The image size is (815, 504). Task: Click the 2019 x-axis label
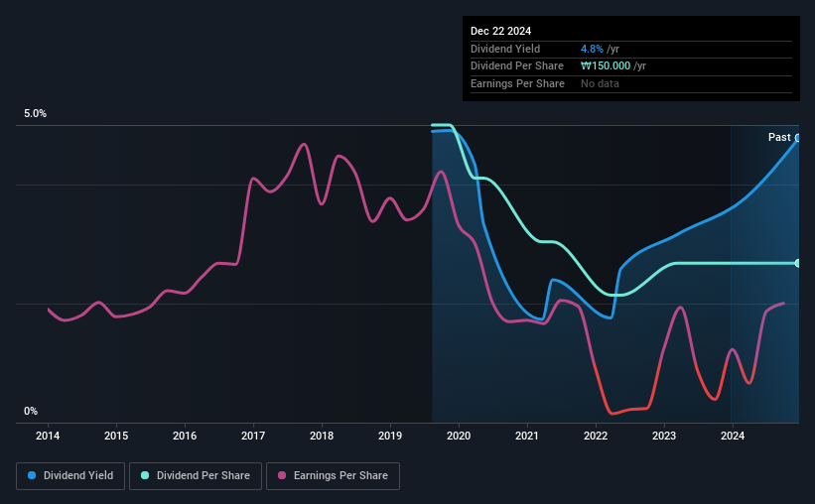tap(390, 436)
